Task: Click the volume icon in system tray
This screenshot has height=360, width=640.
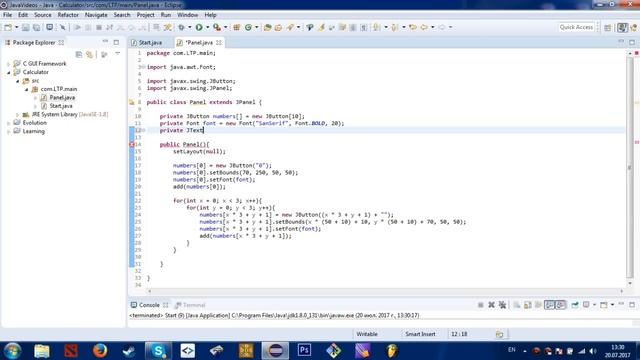Action: pyautogui.click(x=593, y=351)
